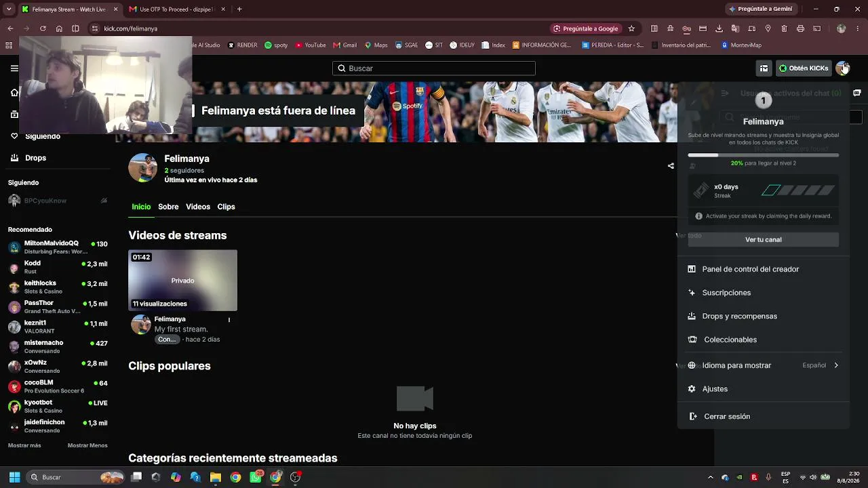Image resolution: width=868 pixels, height=488 pixels.
Task: Open Felimanya's channel profile picture
Action: 142,167
